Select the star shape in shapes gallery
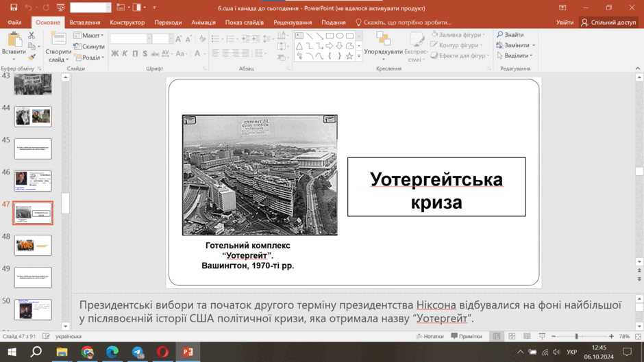This screenshot has width=644, height=362. coord(349,56)
